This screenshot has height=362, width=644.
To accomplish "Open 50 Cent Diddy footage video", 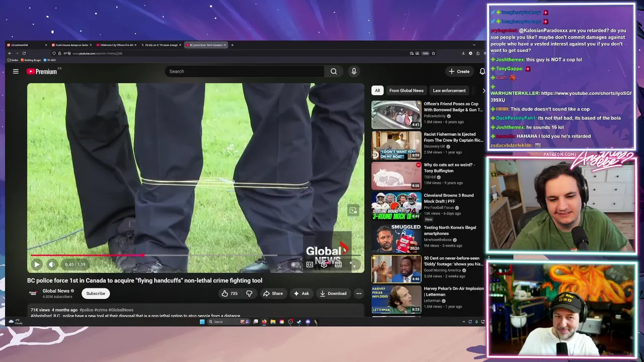I will (428, 268).
